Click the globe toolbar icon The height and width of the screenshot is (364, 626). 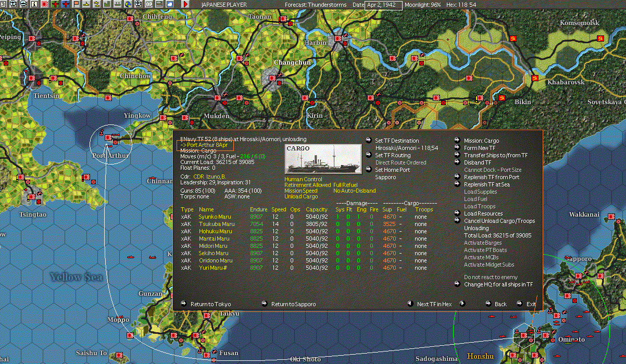pyautogui.click(x=128, y=4)
